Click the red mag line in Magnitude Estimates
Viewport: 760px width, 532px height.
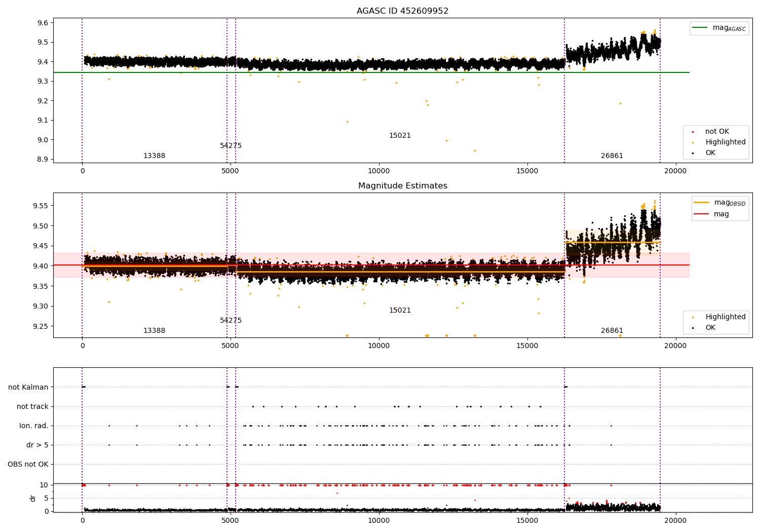click(371, 265)
